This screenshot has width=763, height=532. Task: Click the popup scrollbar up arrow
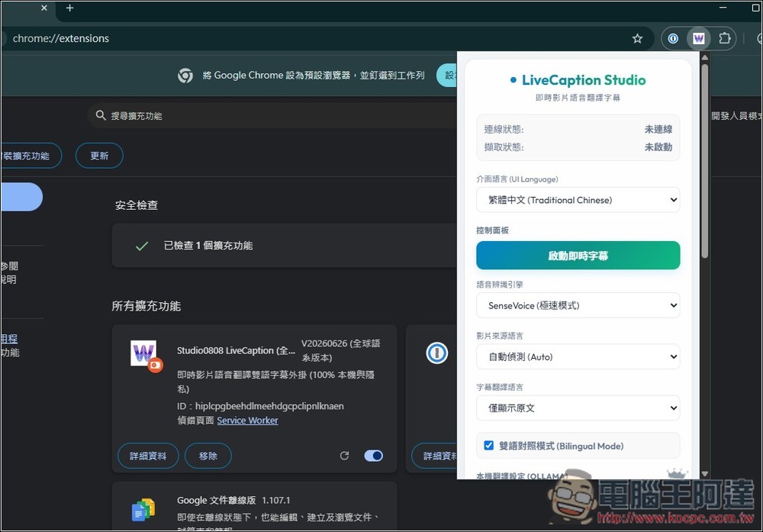tap(704, 57)
